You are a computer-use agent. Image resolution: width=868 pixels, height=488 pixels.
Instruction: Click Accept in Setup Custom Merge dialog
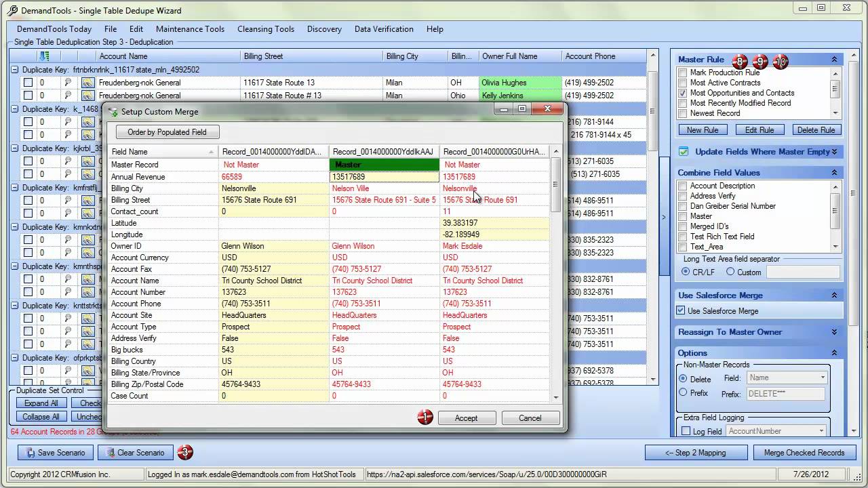coord(466,418)
